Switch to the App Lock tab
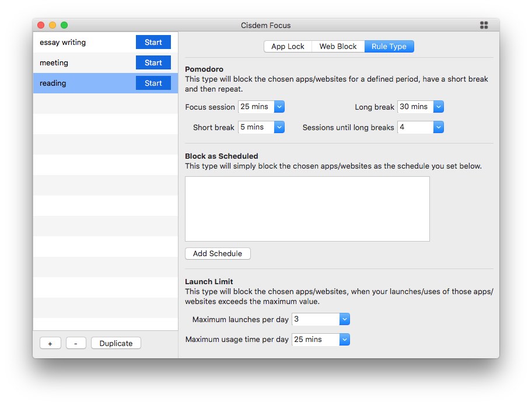Image resolution: width=532 pixels, height=405 pixels. [288, 47]
